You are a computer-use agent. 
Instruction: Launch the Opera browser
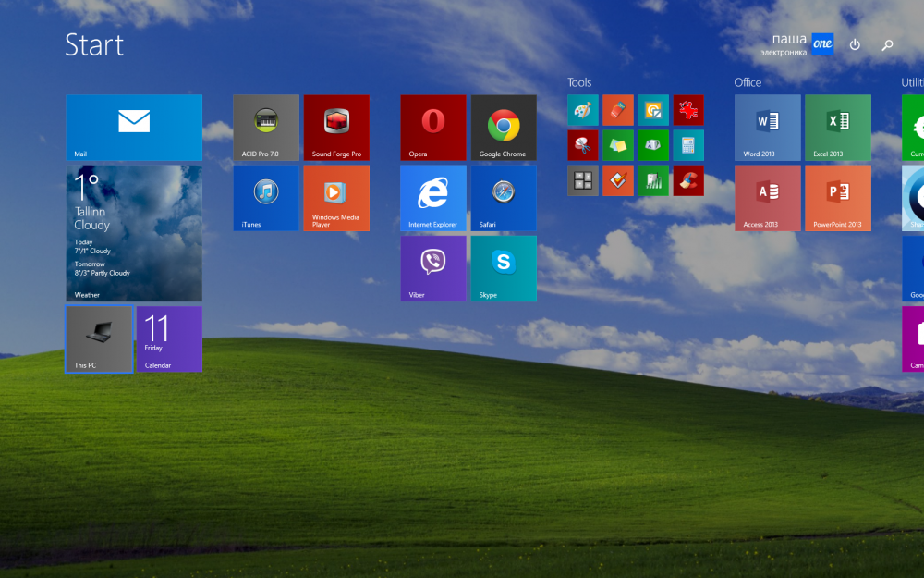click(433, 128)
